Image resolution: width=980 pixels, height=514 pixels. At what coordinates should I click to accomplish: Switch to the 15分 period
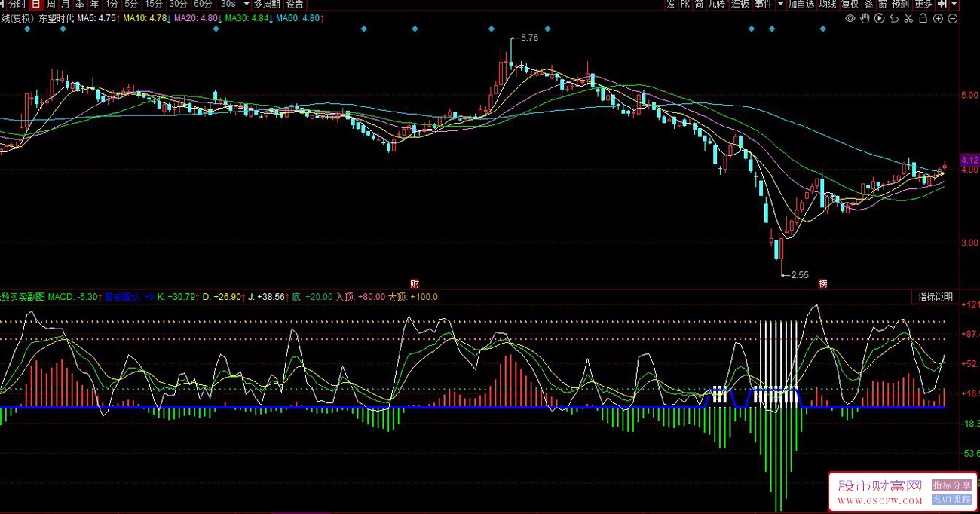coord(154,4)
